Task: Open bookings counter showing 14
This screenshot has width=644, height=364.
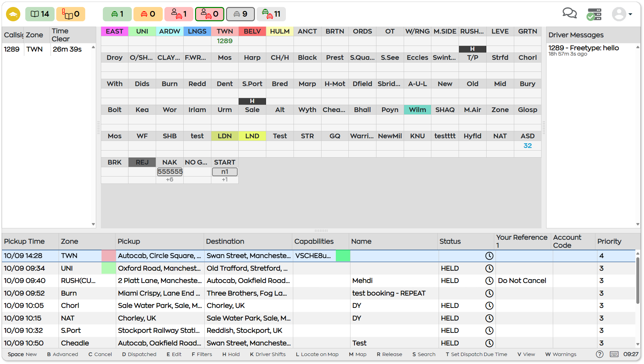Action: [x=40, y=14]
